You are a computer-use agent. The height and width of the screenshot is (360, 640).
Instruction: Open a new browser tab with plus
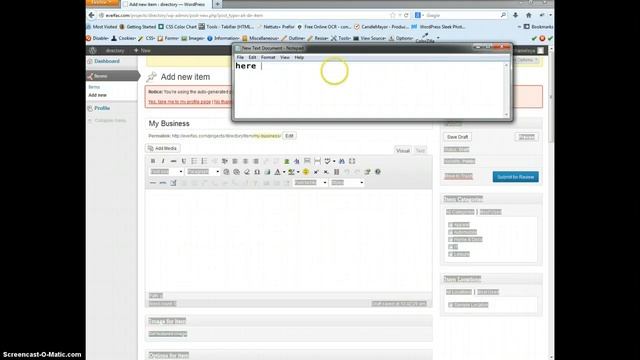coord(218,4)
